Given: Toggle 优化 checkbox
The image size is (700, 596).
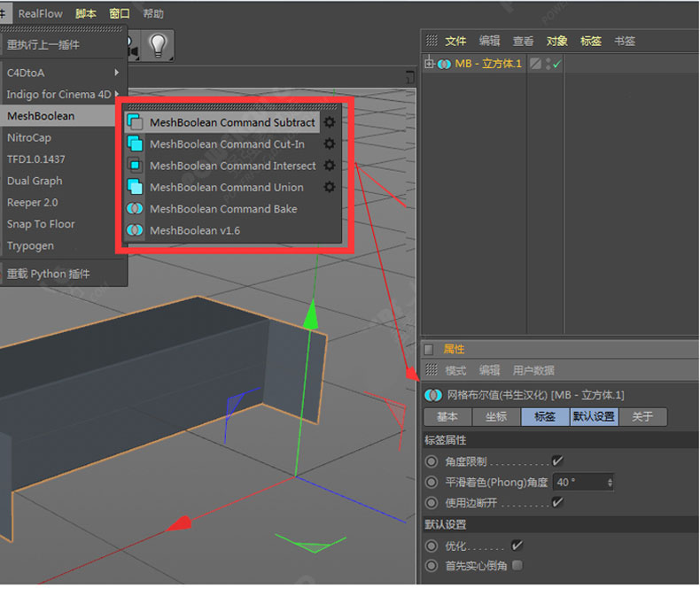Looking at the screenshot, I should tap(517, 546).
